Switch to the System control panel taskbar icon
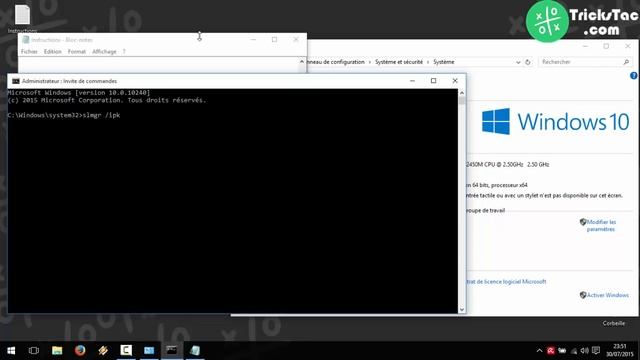The width and height of the screenshot is (640, 360). (x=149, y=351)
